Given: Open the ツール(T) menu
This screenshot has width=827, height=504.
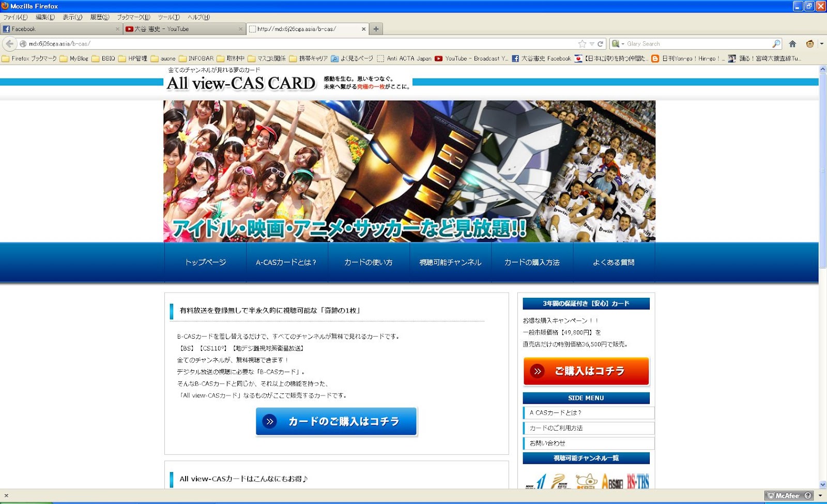Looking at the screenshot, I should (x=169, y=17).
